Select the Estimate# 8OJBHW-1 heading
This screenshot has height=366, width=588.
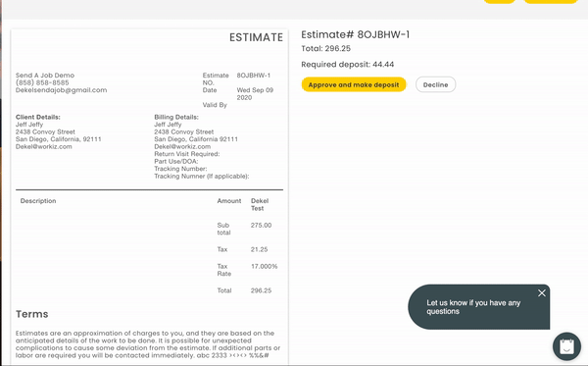pos(355,34)
